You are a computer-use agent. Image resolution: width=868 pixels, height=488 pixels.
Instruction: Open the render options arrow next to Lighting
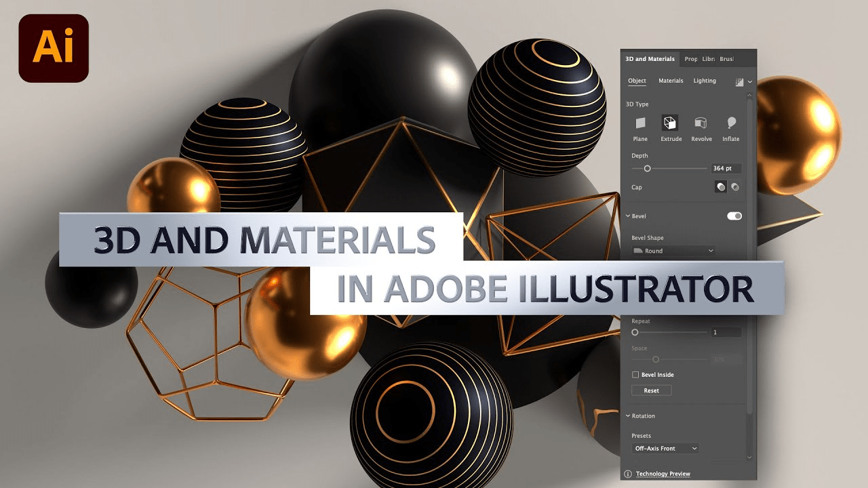coord(749,82)
